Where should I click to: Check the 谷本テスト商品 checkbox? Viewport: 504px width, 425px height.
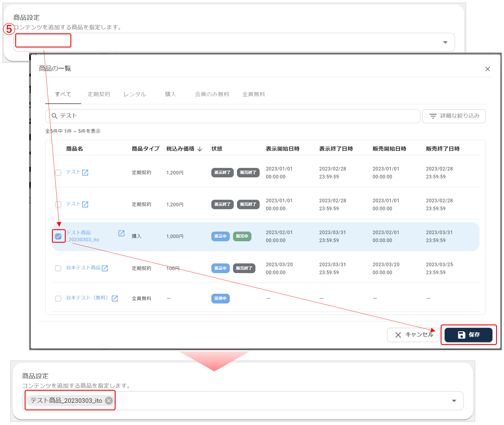tap(58, 268)
